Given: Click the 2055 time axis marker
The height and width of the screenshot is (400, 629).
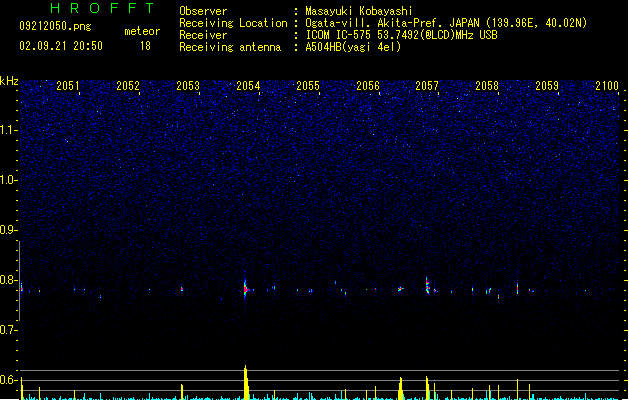Looking at the screenshot, I should (x=308, y=86).
